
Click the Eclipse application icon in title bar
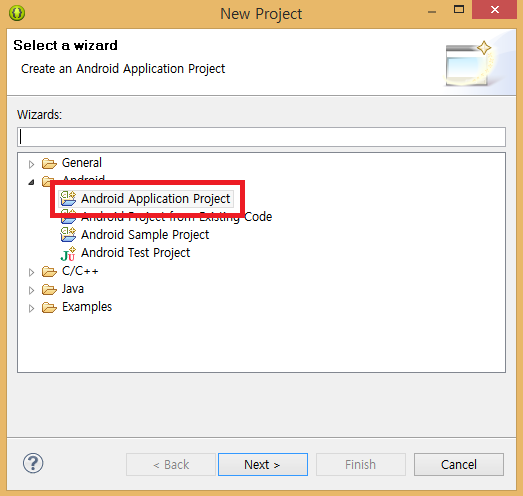17,13
